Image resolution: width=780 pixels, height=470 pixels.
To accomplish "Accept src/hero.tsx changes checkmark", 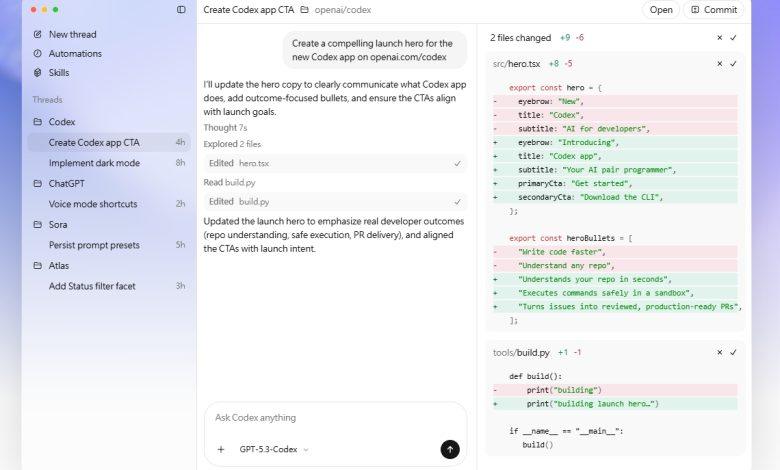I will 733,63.
